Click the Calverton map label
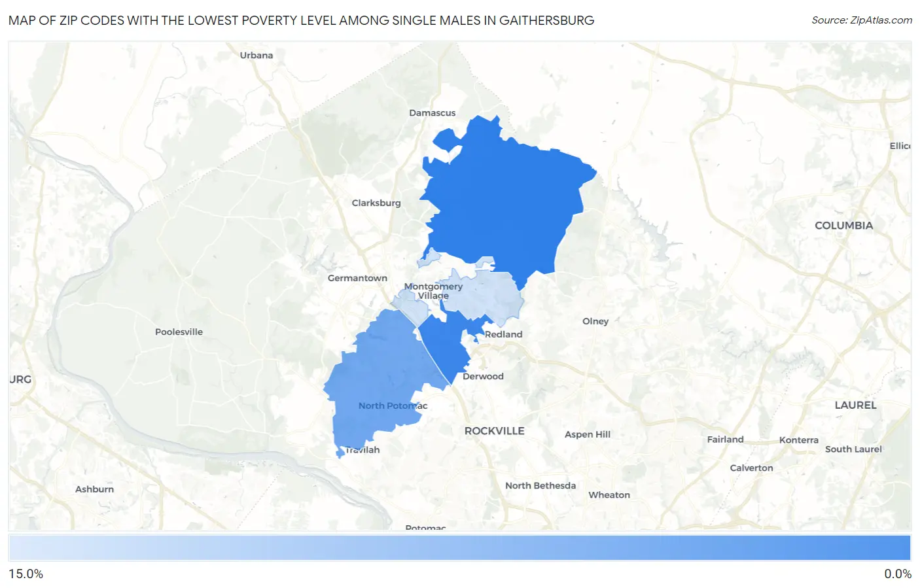 tap(751, 468)
